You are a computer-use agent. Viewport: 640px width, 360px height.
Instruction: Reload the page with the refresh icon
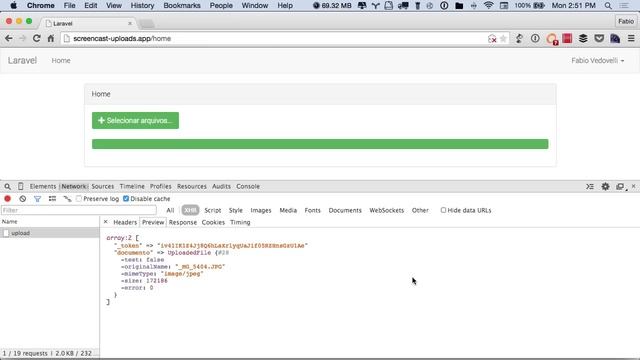coord(36,38)
